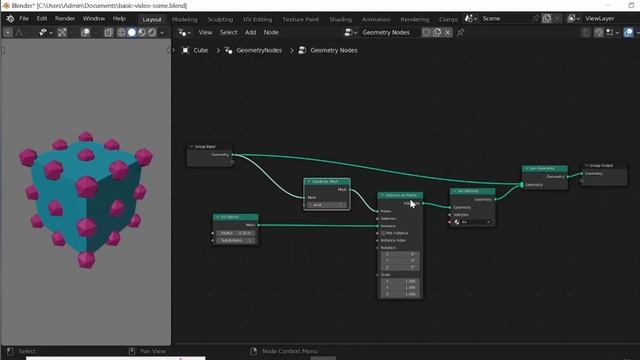Enable Pick Instance checkbox
The height and width of the screenshot is (360, 640).
tap(383, 233)
